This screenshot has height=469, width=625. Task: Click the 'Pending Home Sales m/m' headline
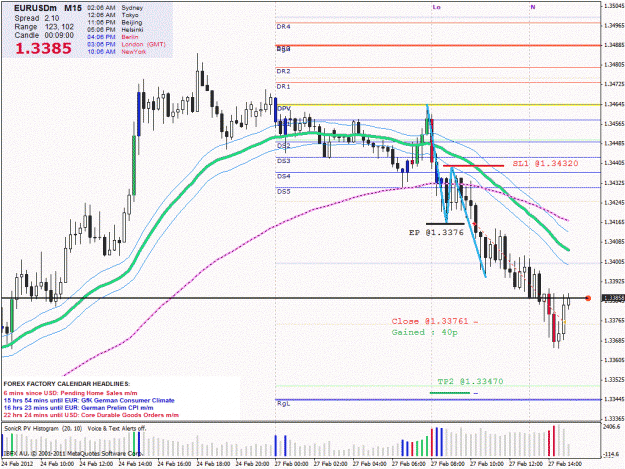pos(99,393)
